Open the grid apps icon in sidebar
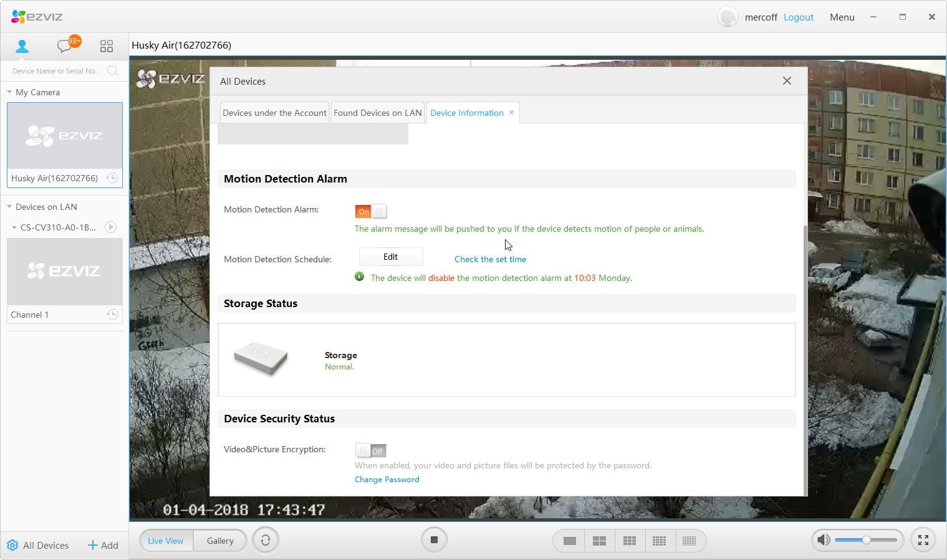The image size is (947, 560). pos(107,46)
